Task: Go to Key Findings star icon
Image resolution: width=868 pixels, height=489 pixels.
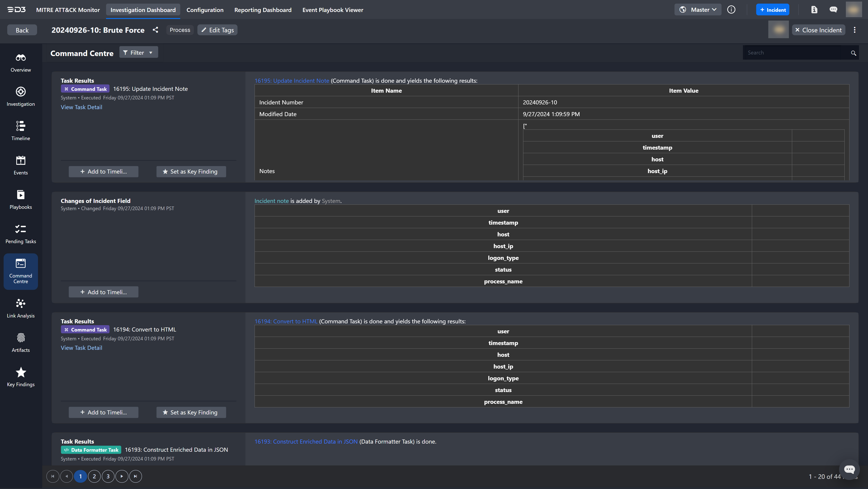Action: point(21,372)
